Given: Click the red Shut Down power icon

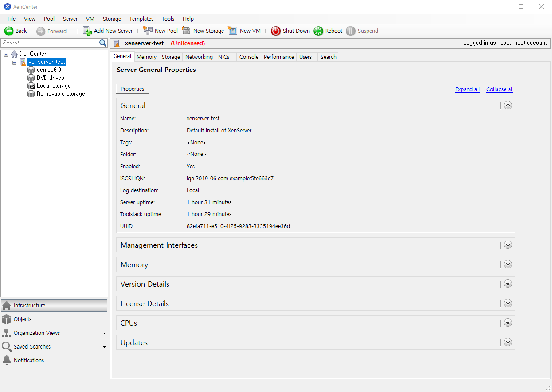Looking at the screenshot, I should click(x=276, y=31).
